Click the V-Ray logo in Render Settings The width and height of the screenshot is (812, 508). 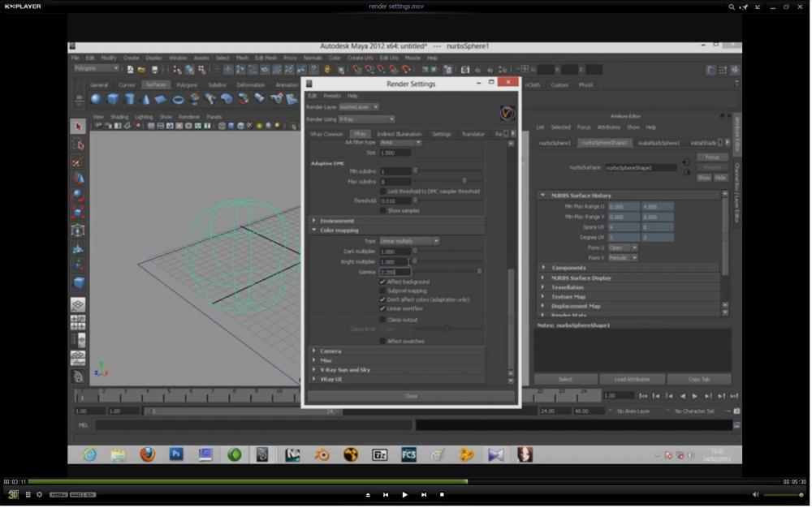click(x=507, y=113)
